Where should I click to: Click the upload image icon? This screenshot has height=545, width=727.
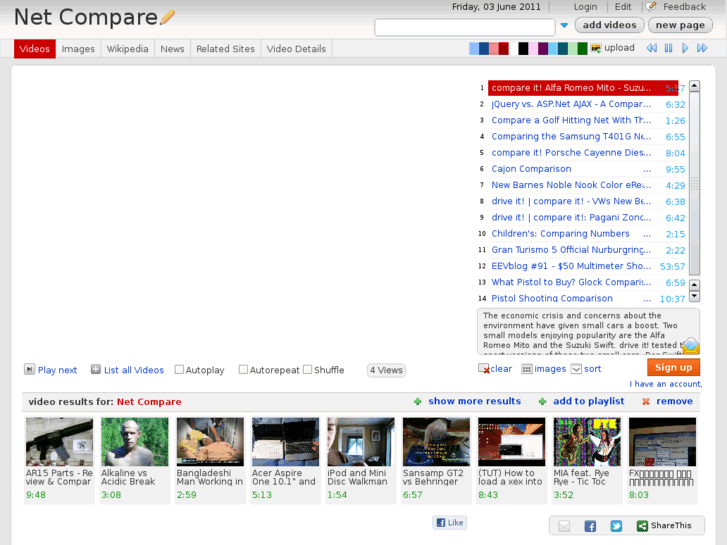pyautogui.click(x=596, y=48)
